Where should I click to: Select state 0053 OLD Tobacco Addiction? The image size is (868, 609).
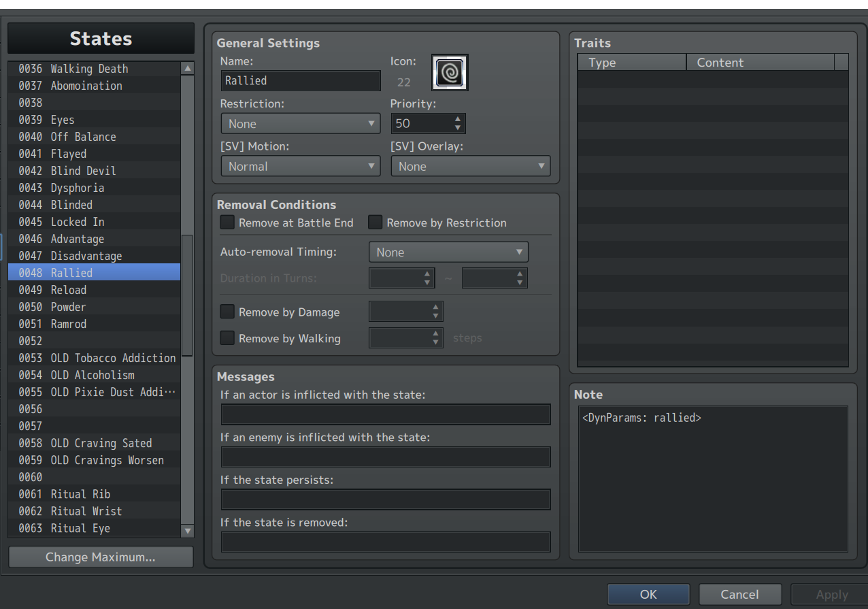click(x=95, y=358)
